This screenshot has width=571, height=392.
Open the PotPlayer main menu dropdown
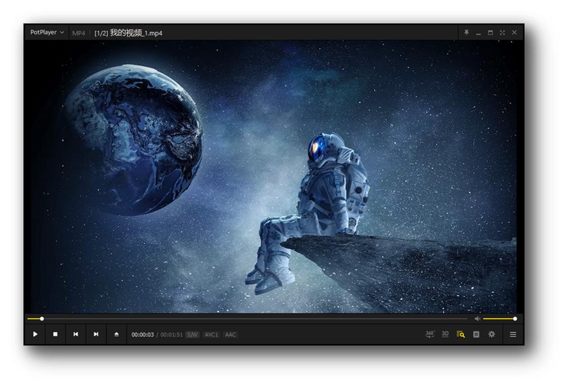(x=47, y=32)
